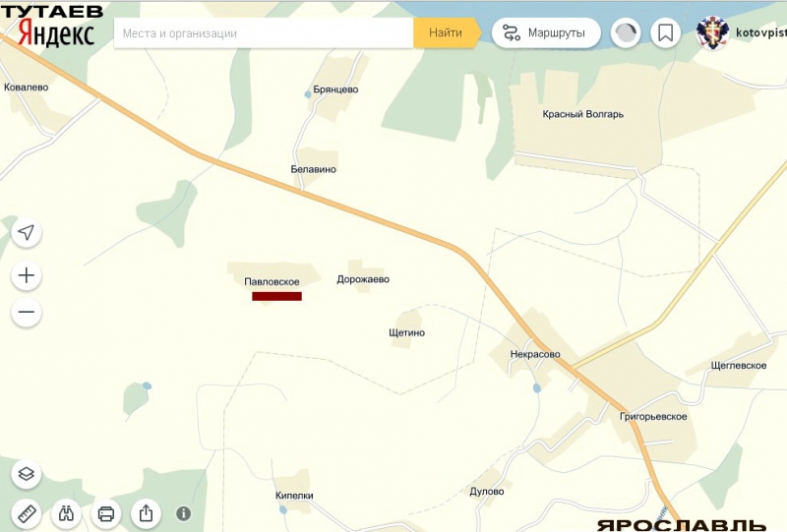
Task: Print the map using the printer icon
Action: pyautogui.click(x=106, y=512)
